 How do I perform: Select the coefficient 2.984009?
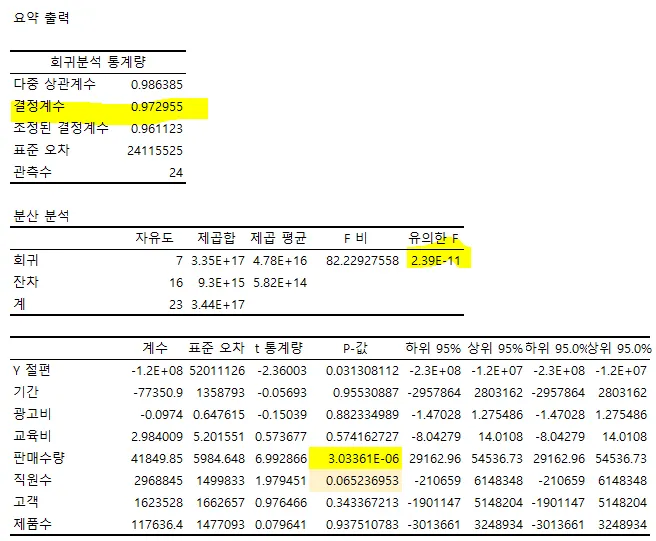point(157,436)
